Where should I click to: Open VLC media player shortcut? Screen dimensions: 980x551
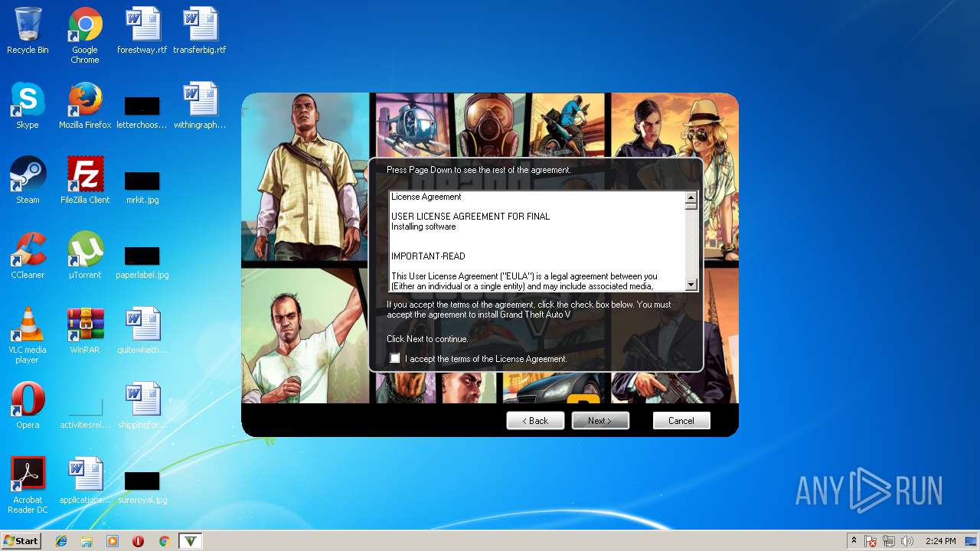28,335
